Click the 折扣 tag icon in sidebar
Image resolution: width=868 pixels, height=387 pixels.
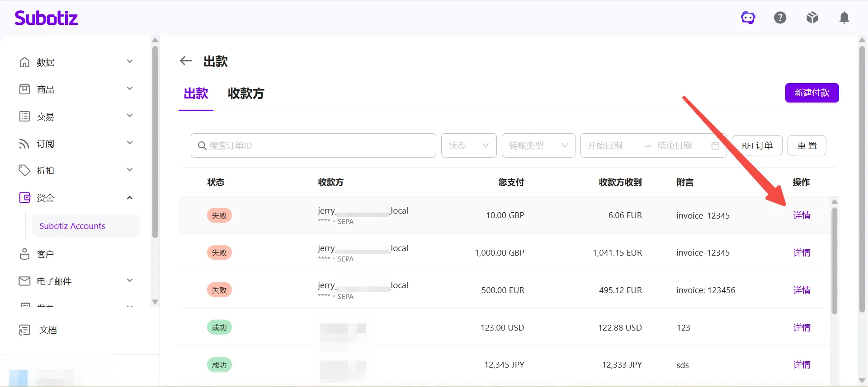24,171
